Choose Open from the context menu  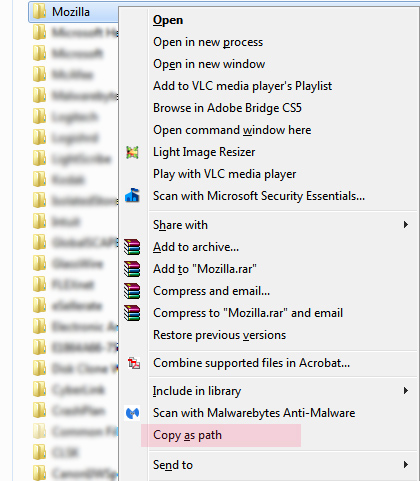[168, 20]
